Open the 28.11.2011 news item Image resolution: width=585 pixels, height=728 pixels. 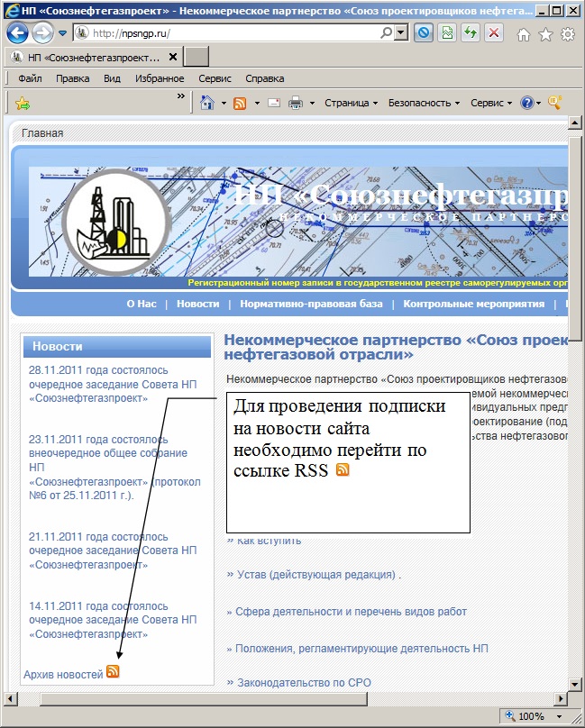click(113, 385)
